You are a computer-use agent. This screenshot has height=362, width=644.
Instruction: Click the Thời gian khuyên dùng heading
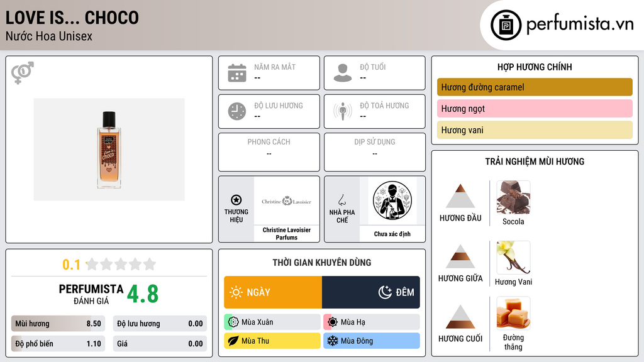coord(322,262)
